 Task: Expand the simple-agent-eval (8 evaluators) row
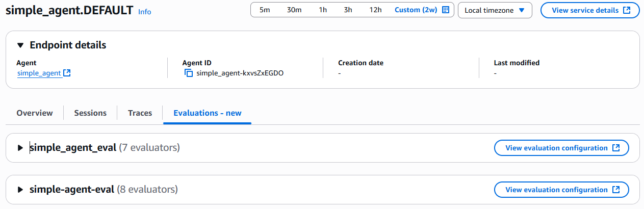tap(20, 190)
